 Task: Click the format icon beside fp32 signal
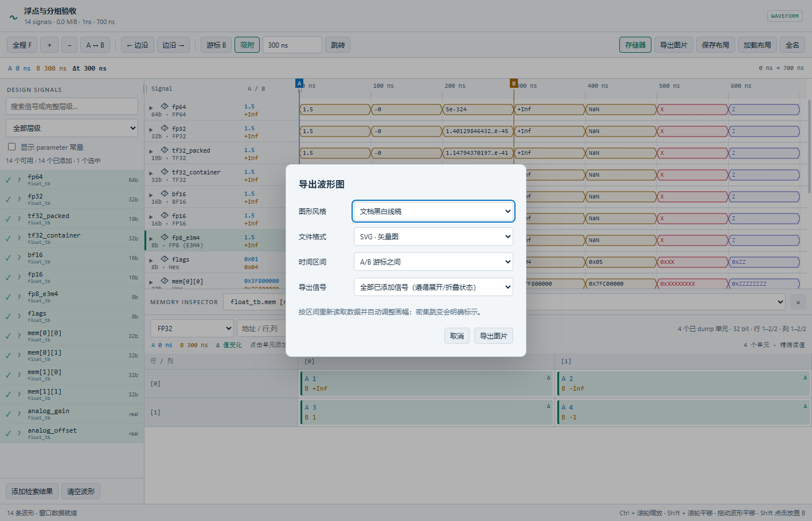click(x=165, y=129)
